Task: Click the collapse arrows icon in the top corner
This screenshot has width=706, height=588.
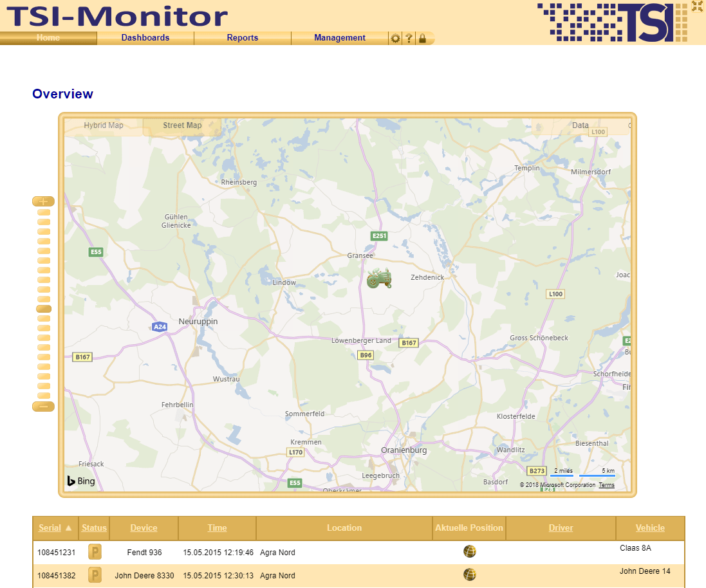Action: click(697, 6)
